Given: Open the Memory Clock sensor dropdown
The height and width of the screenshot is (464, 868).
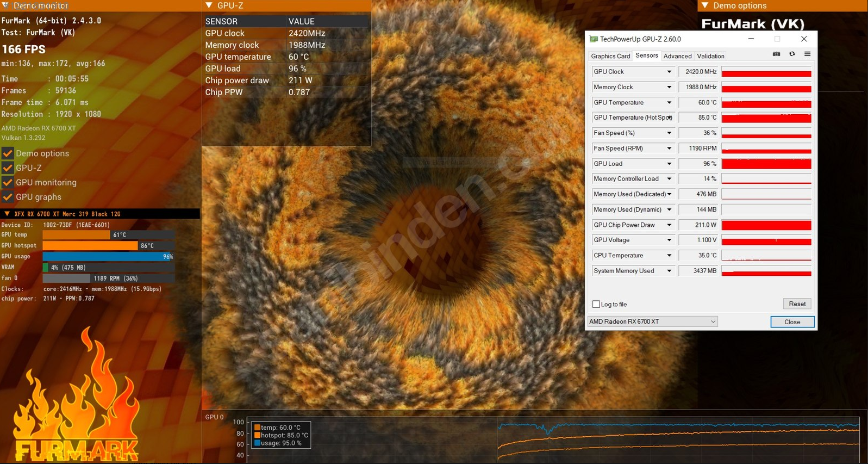Looking at the screenshot, I should pos(669,87).
